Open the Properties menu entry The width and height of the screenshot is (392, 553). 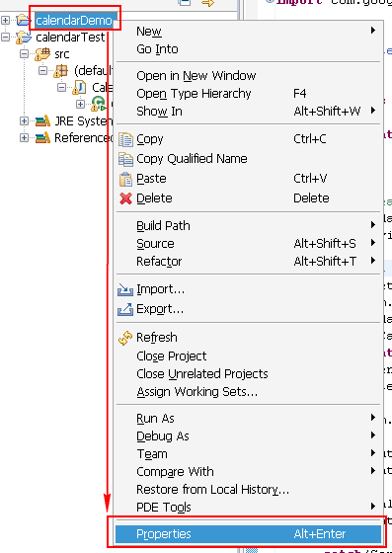[x=248, y=534]
